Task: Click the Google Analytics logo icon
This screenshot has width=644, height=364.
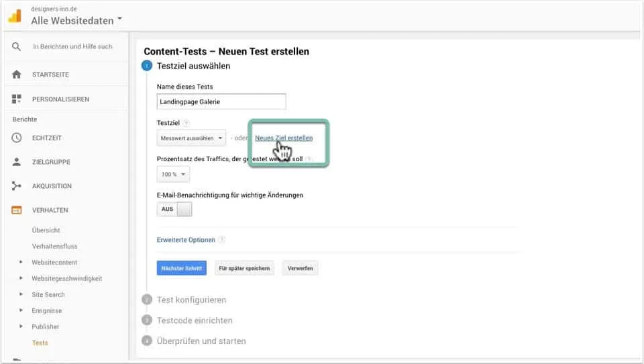Action: click(x=15, y=15)
